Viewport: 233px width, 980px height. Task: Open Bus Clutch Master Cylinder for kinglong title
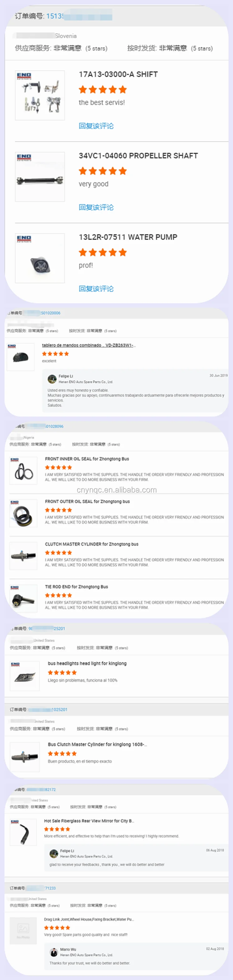click(97, 744)
